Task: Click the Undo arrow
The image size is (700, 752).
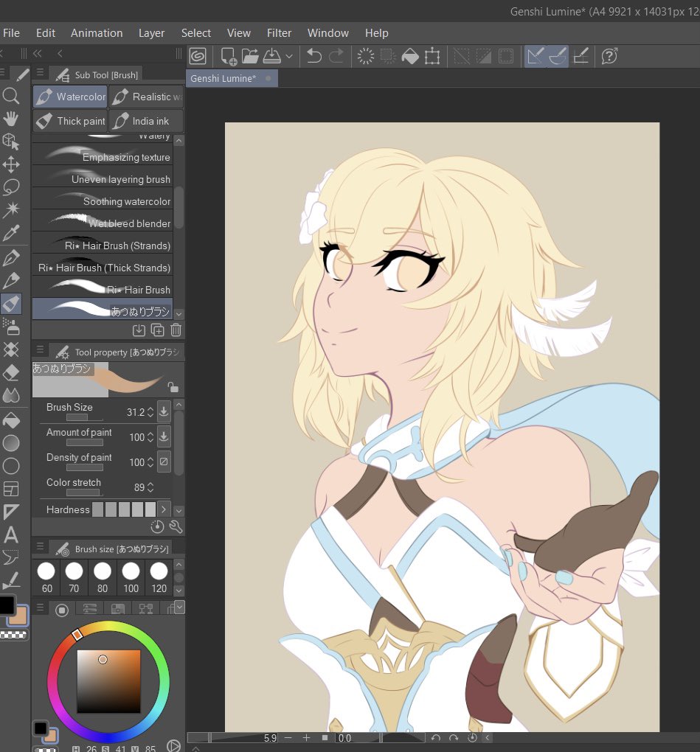Action: tap(313, 56)
